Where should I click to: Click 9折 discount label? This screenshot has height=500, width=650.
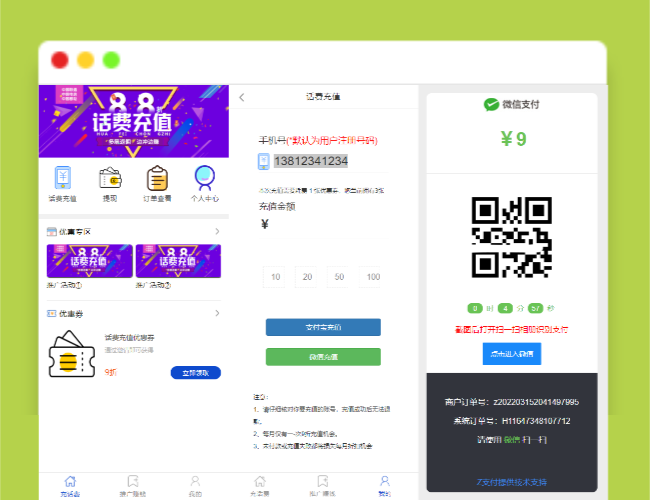pos(111,372)
